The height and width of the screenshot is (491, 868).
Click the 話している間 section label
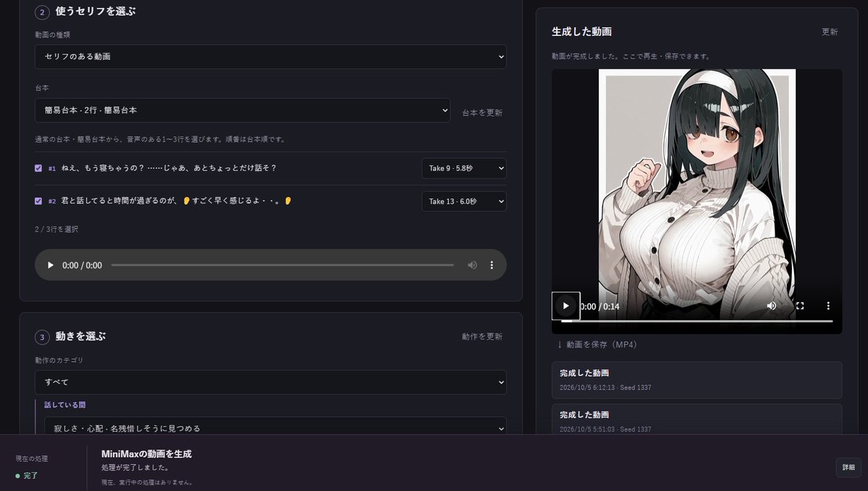pos(64,405)
